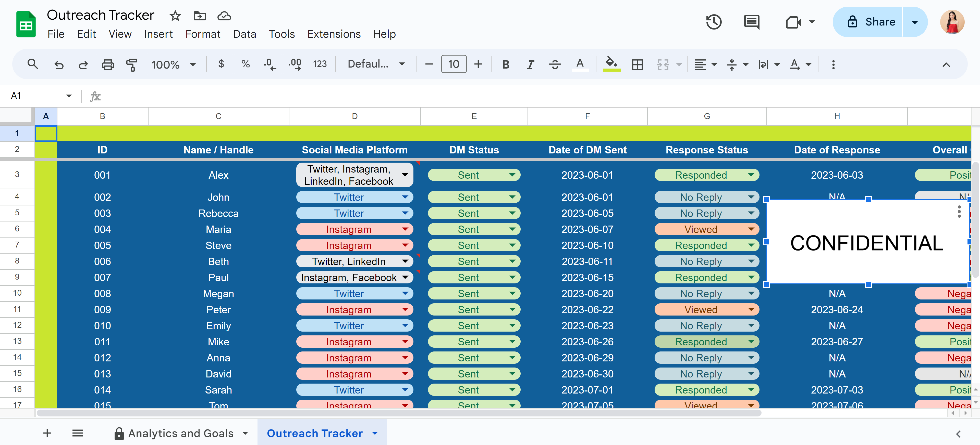The image size is (980, 445).
Task: Collapse the toolbar with chevron arrow
Action: [946, 64]
